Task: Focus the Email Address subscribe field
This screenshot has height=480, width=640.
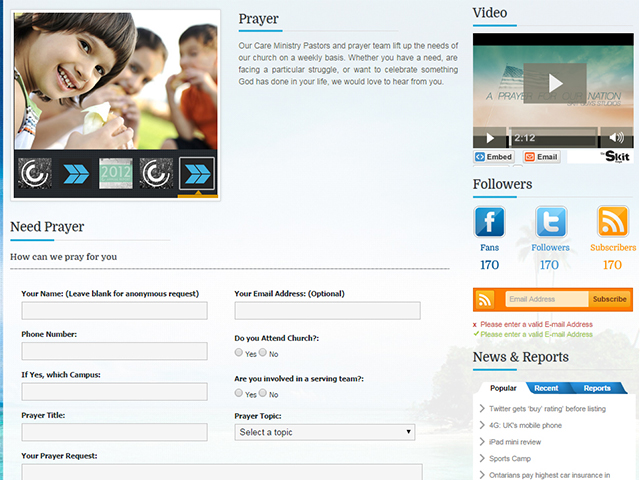Action: pos(547,299)
